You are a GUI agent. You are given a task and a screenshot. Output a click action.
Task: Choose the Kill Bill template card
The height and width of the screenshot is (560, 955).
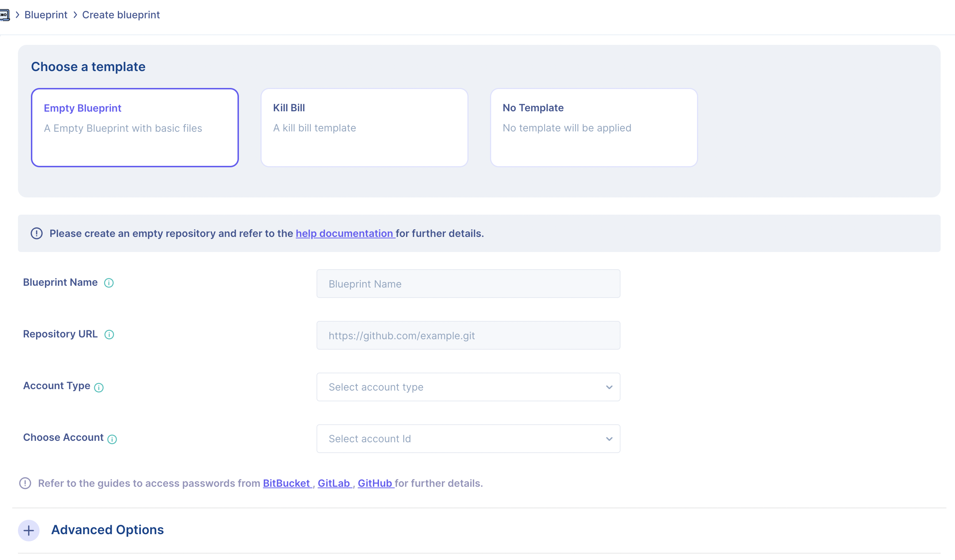tap(364, 127)
